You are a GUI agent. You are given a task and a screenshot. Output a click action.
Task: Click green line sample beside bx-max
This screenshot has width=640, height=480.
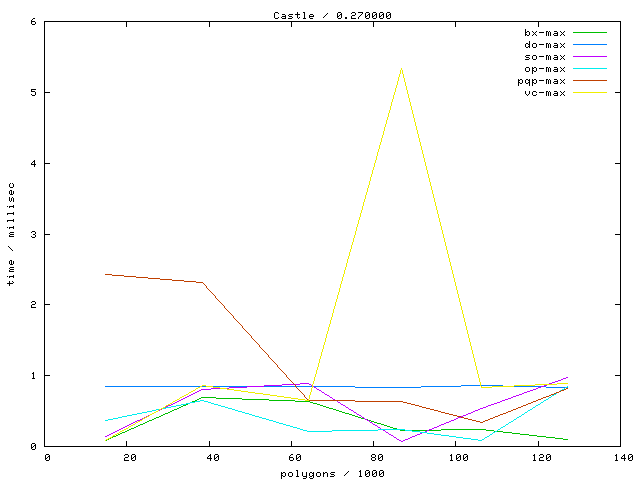click(590, 33)
